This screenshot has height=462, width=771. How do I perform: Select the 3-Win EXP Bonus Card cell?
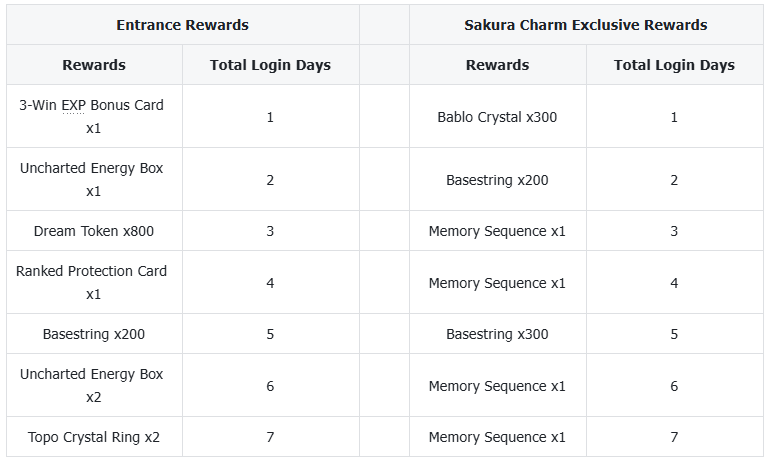point(94,116)
